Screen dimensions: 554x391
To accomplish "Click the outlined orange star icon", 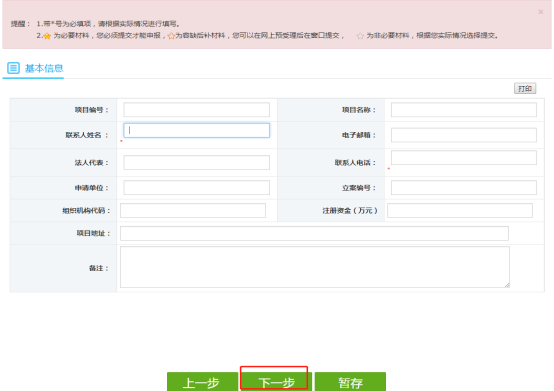I will click(x=171, y=36).
